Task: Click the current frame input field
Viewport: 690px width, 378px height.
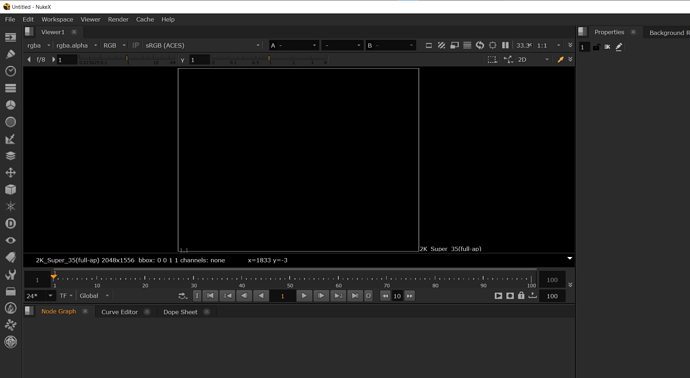Action: click(x=282, y=296)
